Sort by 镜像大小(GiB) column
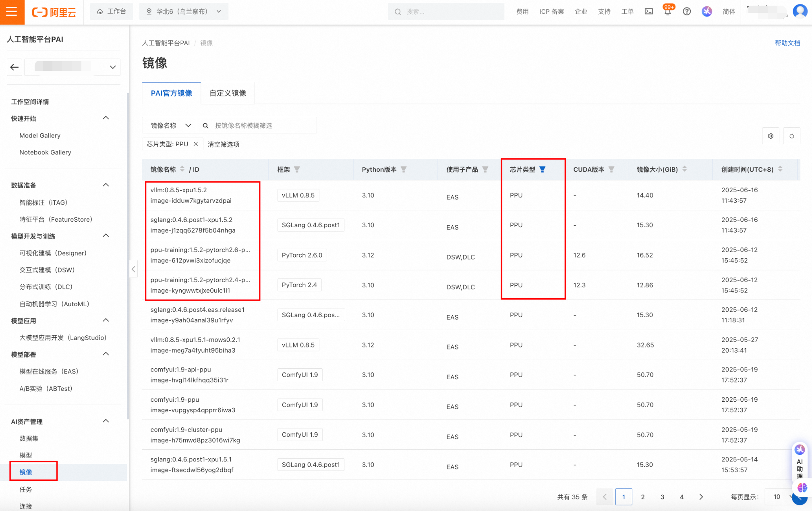 coord(684,169)
